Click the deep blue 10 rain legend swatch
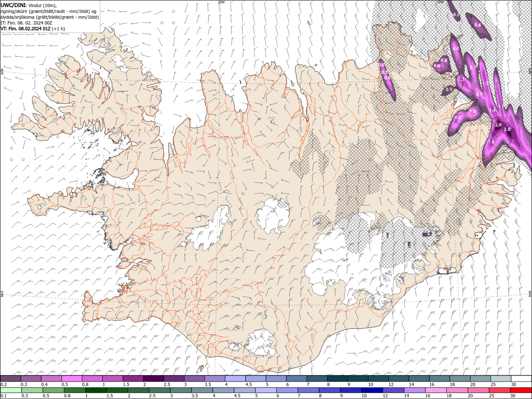 coord(372,390)
